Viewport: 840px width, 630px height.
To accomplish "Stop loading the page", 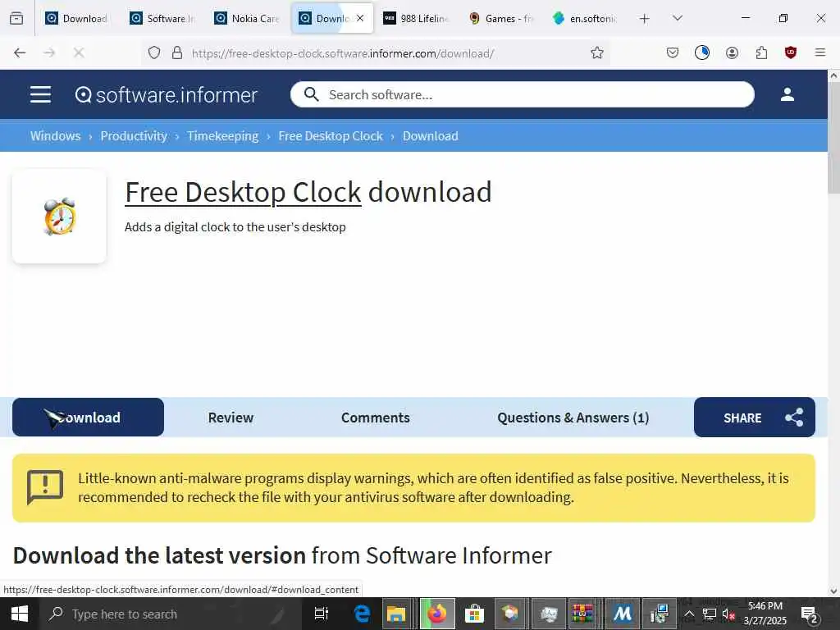I will tap(79, 52).
